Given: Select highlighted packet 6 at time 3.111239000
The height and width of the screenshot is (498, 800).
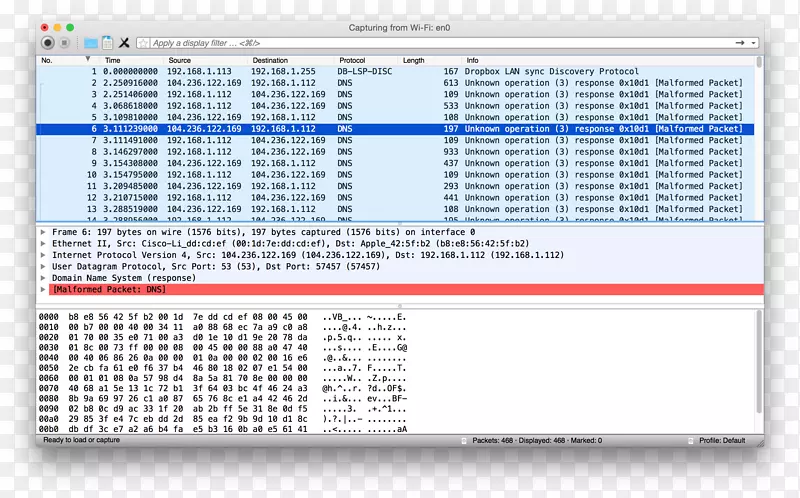Looking at the screenshot, I should (395, 129).
